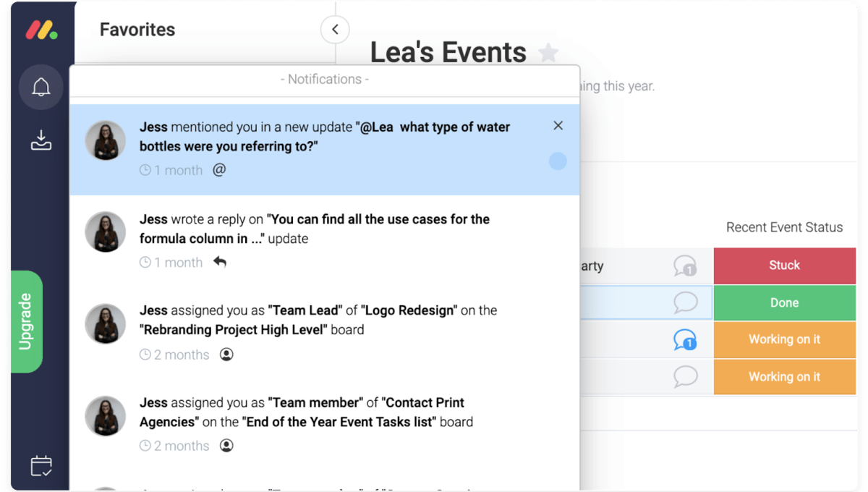The width and height of the screenshot is (868, 492).
Task: Open the blue chat bubble with unread update
Action: coord(684,339)
